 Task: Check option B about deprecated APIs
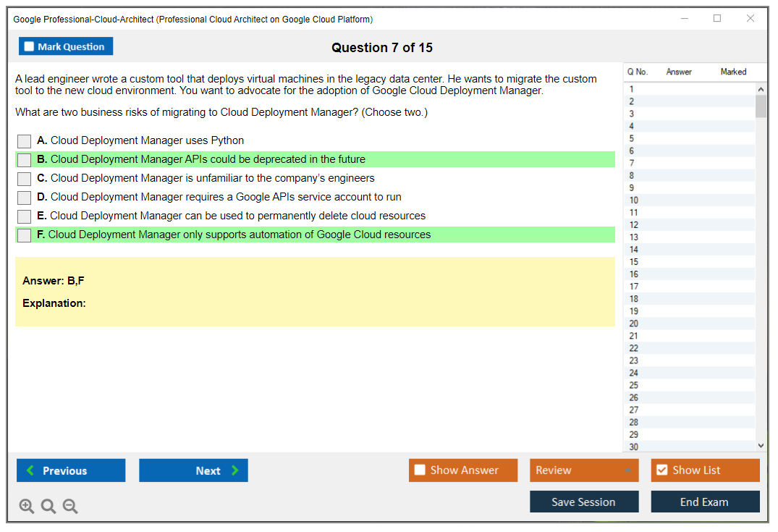pos(25,160)
